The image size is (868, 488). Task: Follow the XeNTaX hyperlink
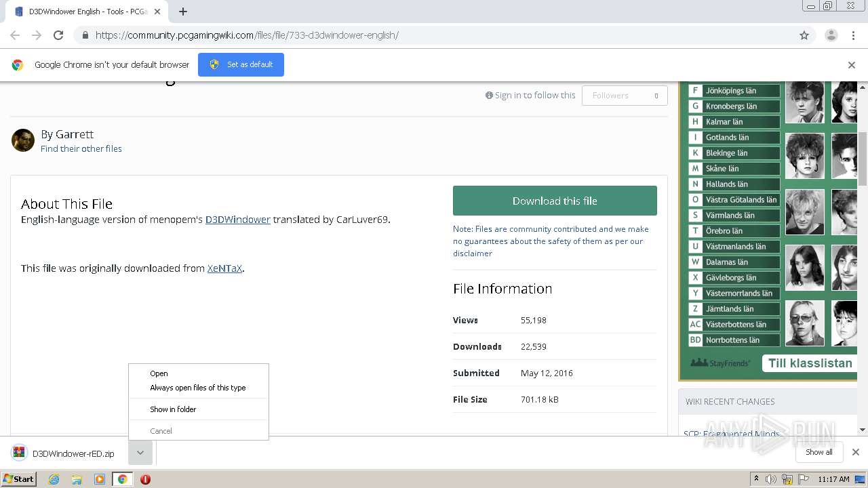[225, 268]
